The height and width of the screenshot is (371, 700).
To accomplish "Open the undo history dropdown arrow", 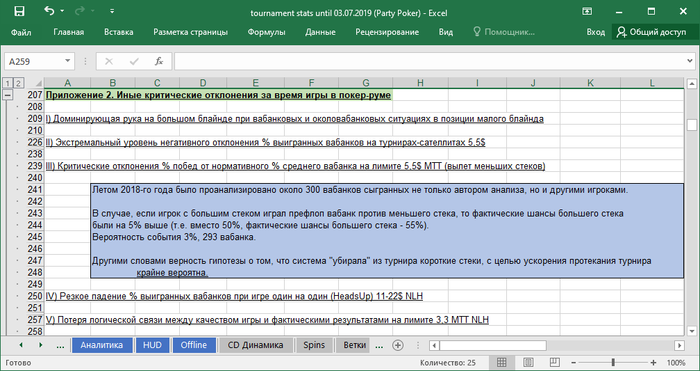I will (62, 11).
